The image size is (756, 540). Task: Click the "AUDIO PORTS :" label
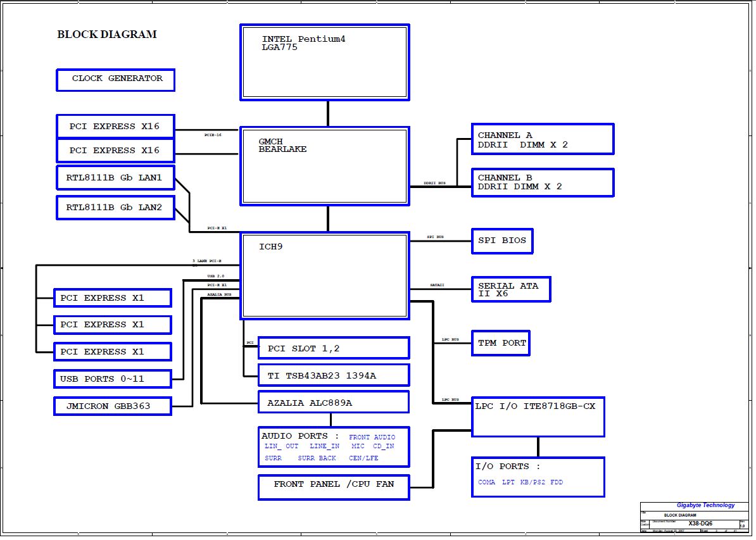tap(300, 436)
